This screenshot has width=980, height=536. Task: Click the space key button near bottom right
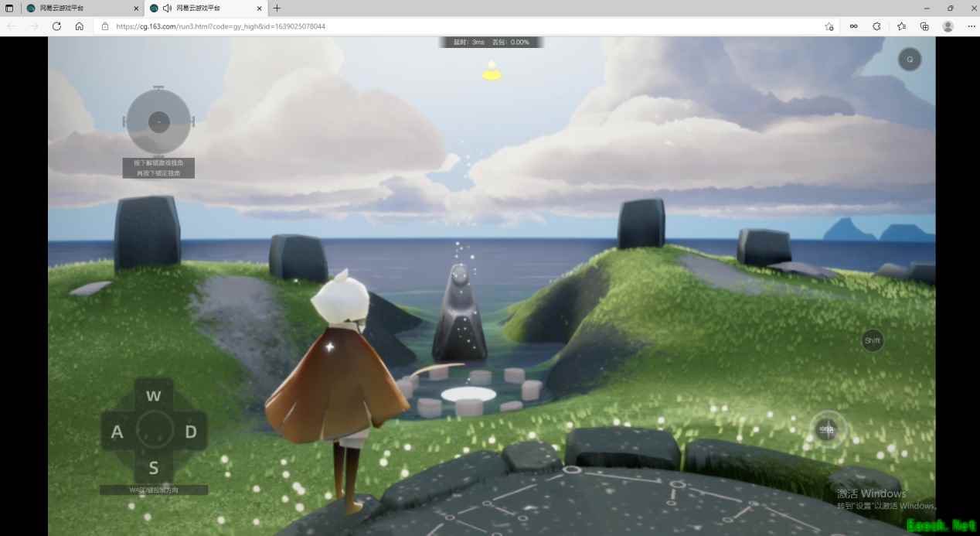[828, 429]
